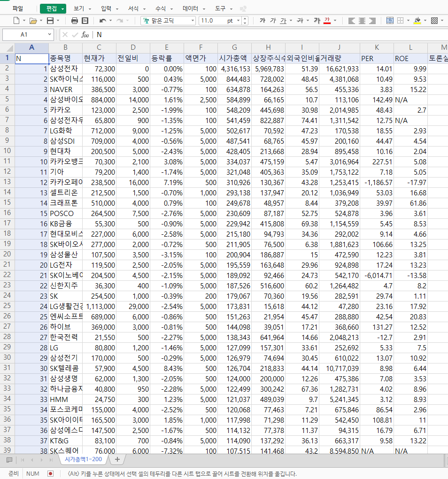
Task: Apply bold with the first 가 button
Action: click(x=263, y=21)
